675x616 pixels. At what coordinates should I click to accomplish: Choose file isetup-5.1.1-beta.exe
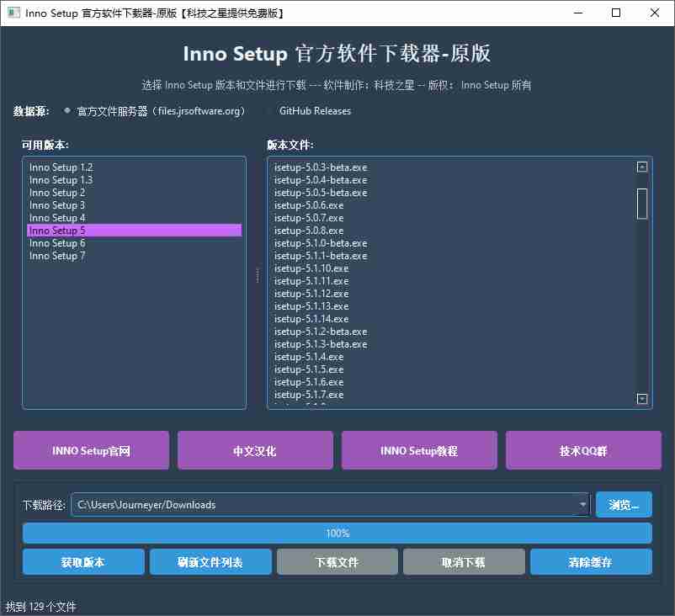pos(452,256)
